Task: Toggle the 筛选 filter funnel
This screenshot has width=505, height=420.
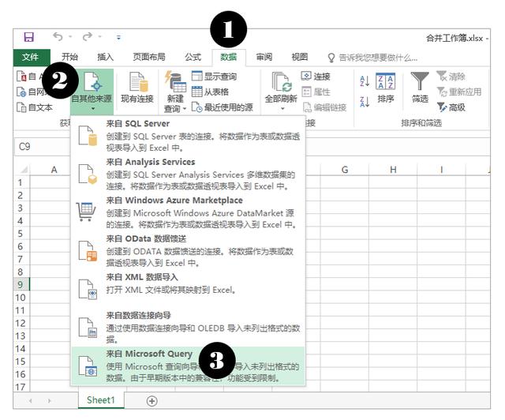Action: pyautogui.click(x=420, y=88)
